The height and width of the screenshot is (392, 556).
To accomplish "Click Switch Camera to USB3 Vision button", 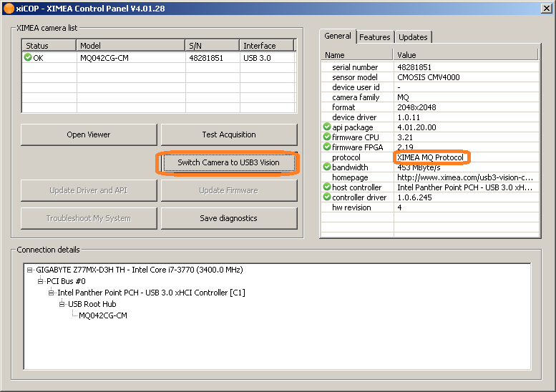I will point(229,162).
